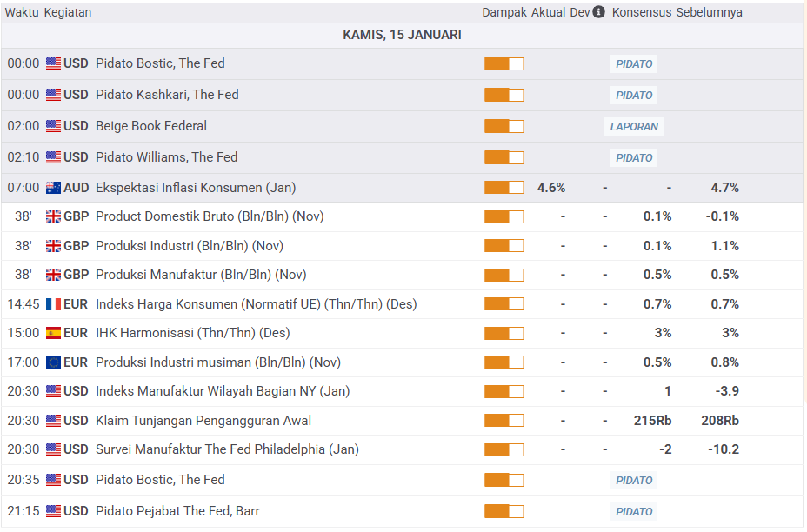Image resolution: width=807 pixels, height=532 pixels.
Task: Click the Australian flag beside AUD
Action: click(x=53, y=188)
